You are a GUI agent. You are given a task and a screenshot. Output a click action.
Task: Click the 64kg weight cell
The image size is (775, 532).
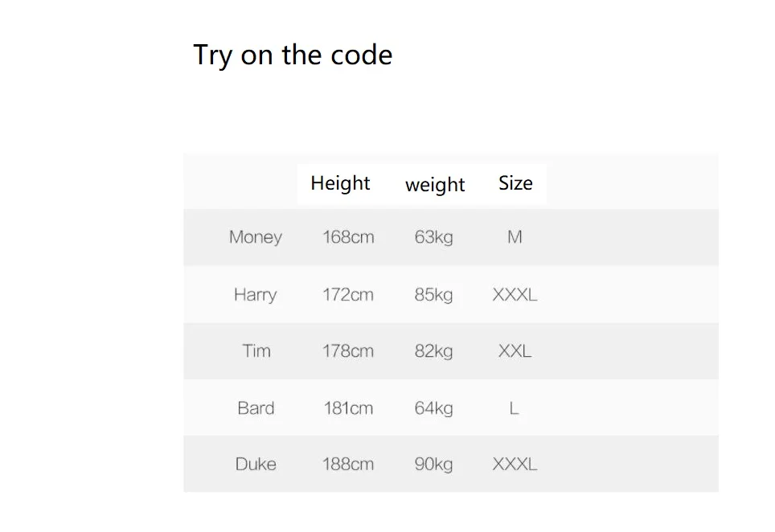(x=433, y=409)
